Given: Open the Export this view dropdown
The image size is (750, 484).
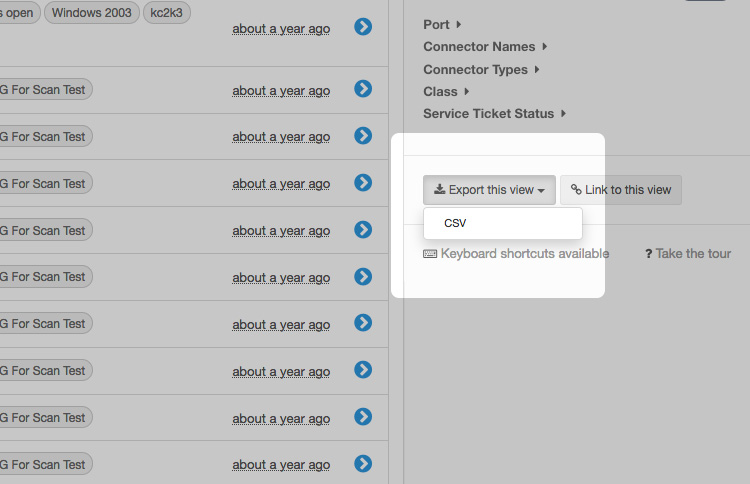Looking at the screenshot, I should pyautogui.click(x=489, y=190).
